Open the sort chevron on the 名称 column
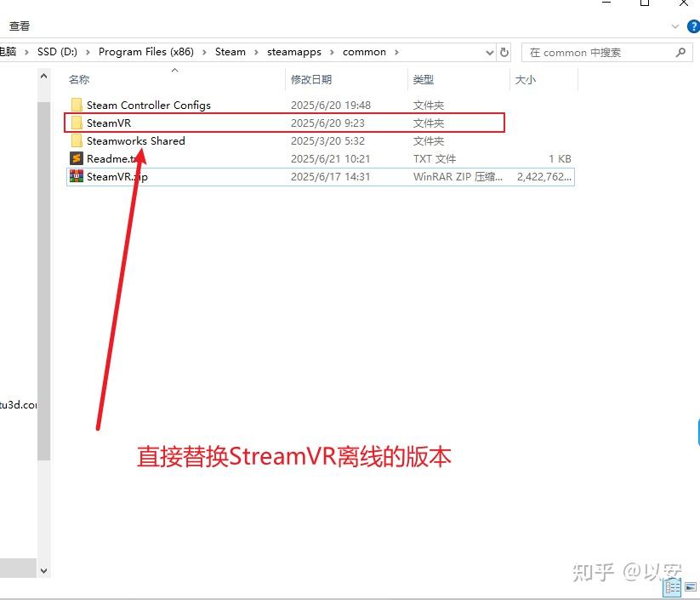The image size is (700, 600). point(174,71)
